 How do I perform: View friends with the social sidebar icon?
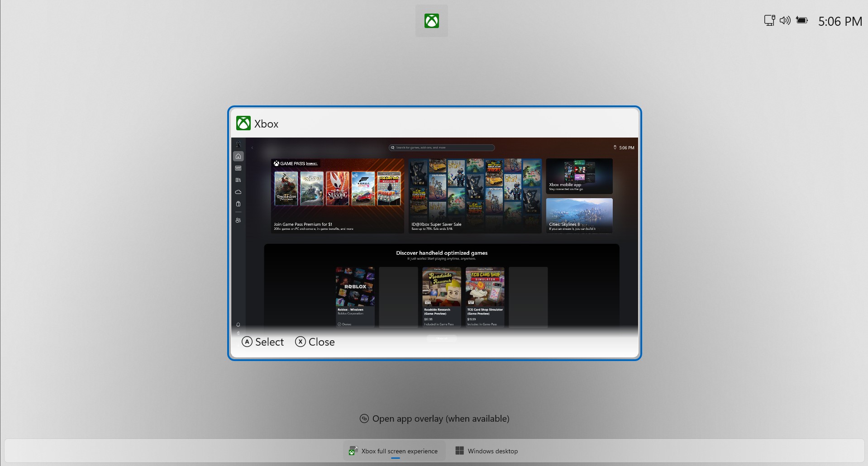[238, 220]
